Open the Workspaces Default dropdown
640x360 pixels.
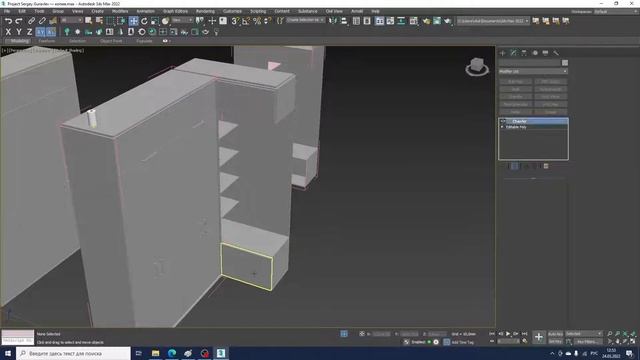[614, 11]
